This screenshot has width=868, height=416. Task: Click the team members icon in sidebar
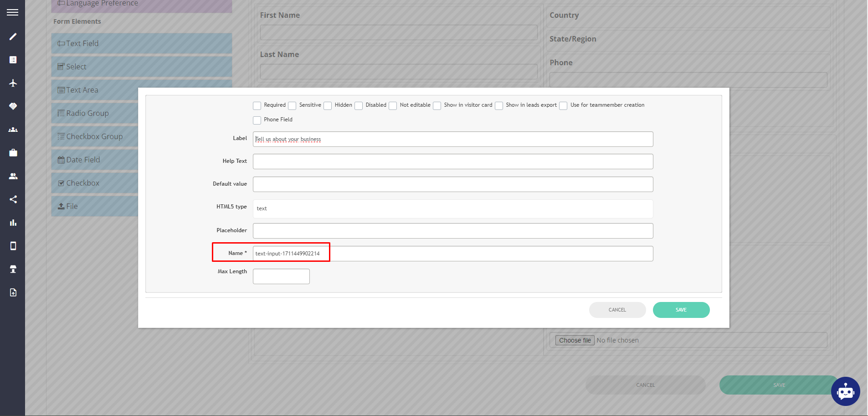pos(12,176)
